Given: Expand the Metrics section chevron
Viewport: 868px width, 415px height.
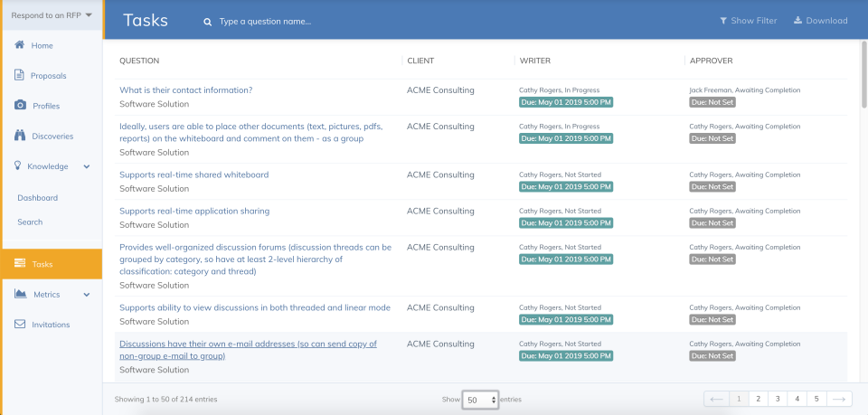Looking at the screenshot, I should click(x=87, y=295).
